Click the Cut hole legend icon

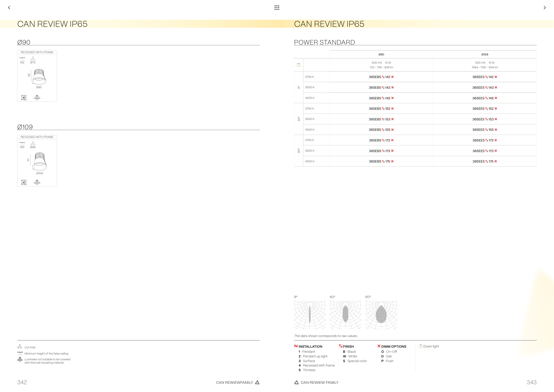[x=20, y=347]
